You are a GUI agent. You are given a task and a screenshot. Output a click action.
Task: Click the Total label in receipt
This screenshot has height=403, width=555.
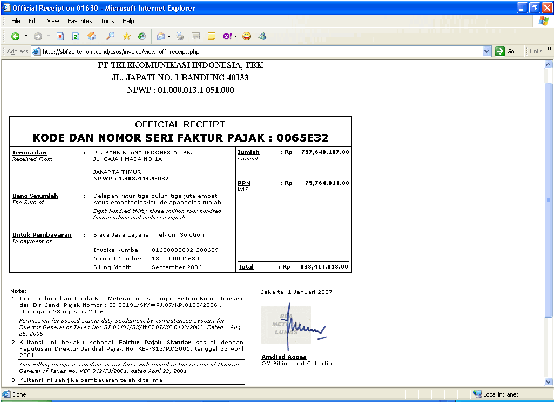[246, 267]
